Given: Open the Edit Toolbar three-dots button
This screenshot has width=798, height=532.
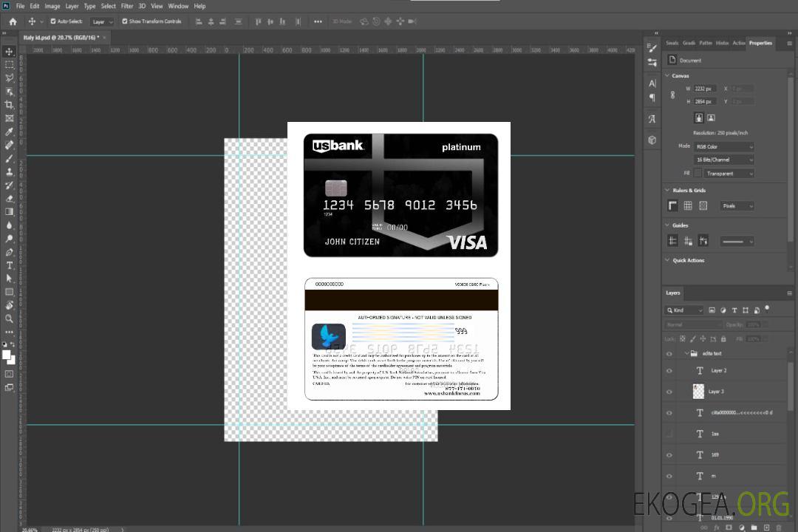Looking at the screenshot, I should [9, 332].
